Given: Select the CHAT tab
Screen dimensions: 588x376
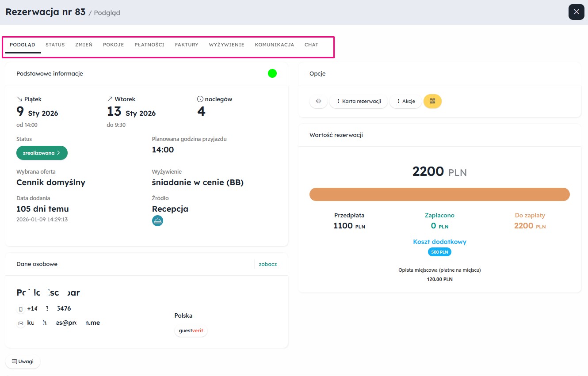Looking at the screenshot, I should (x=311, y=45).
